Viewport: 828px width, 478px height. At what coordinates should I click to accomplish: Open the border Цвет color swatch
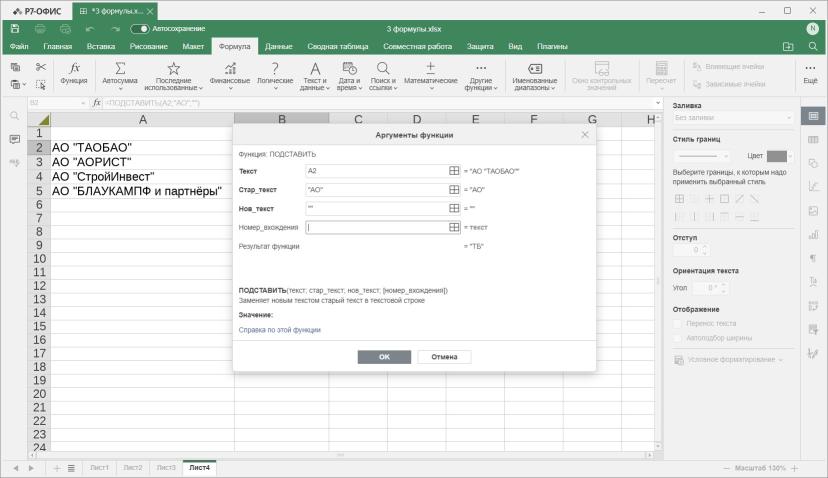[x=779, y=156]
